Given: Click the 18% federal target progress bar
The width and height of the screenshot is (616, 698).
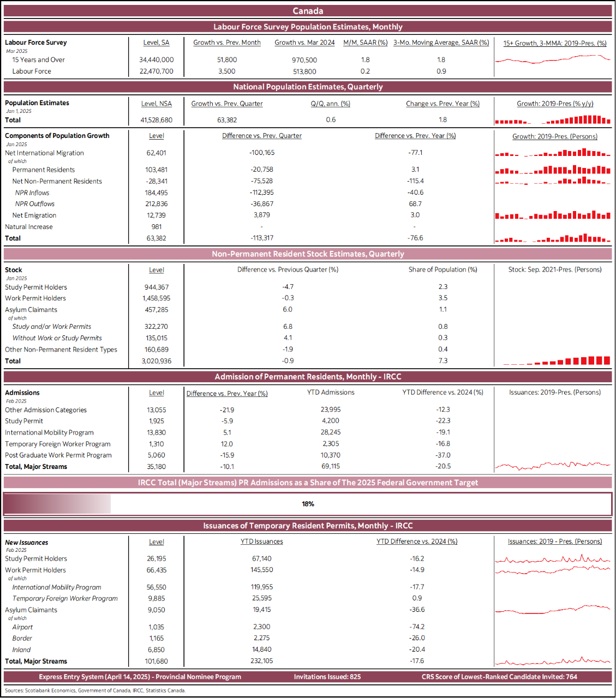Looking at the screenshot, I should (308, 504).
